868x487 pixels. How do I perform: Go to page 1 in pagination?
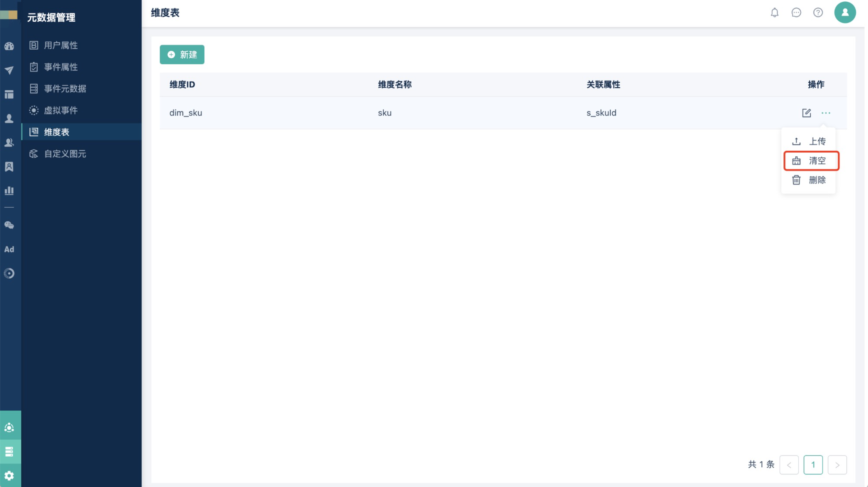click(813, 465)
